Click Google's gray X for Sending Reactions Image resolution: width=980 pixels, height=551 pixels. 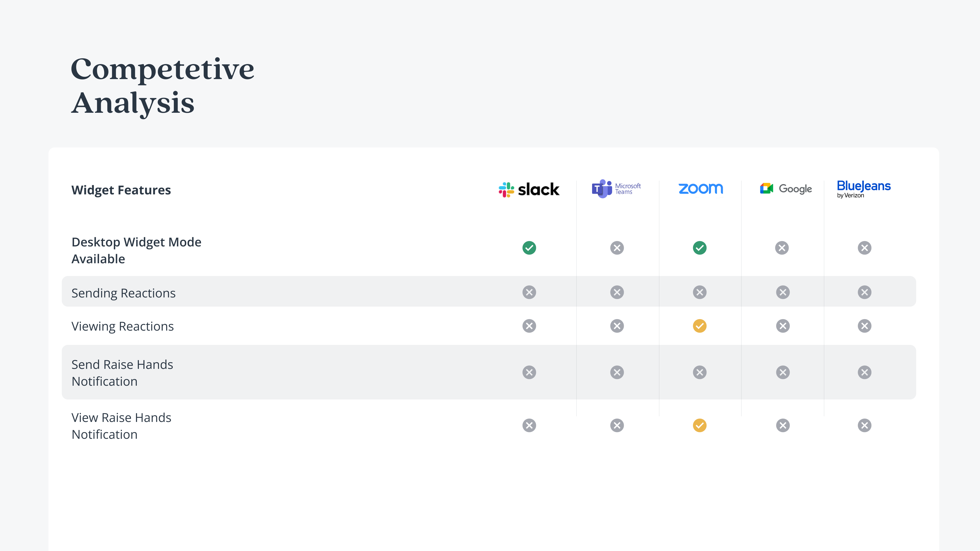point(783,292)
